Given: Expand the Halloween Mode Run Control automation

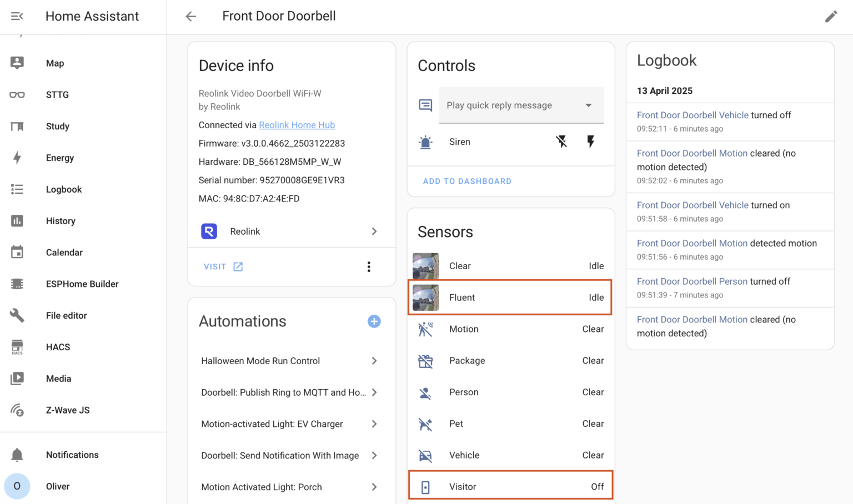Looking at the screenshot, I should (375, 361).
